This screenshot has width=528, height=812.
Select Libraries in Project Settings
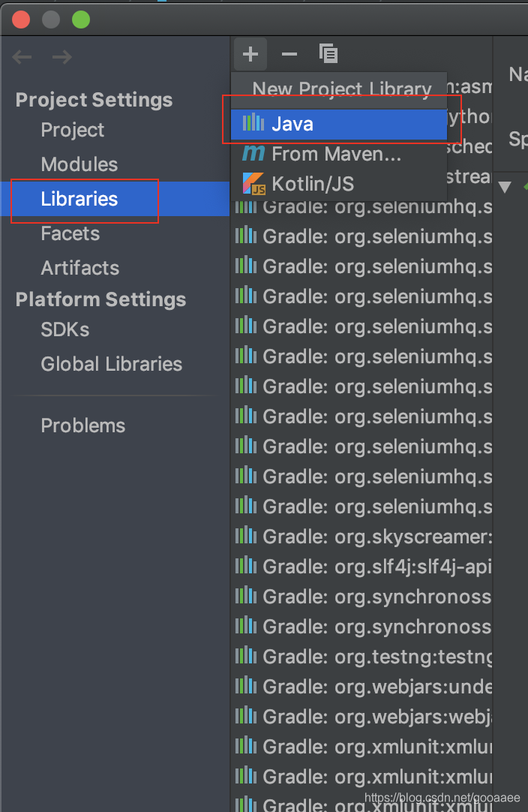pos(79,199)
